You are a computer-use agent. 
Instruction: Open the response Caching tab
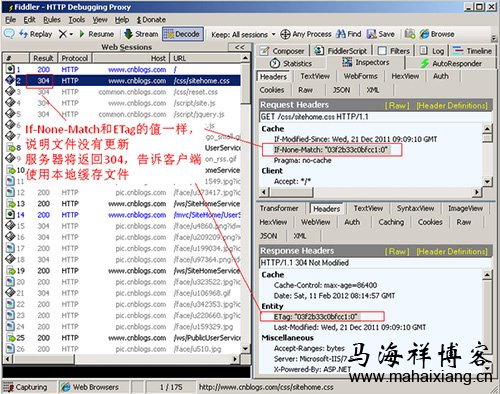[391, 222]
